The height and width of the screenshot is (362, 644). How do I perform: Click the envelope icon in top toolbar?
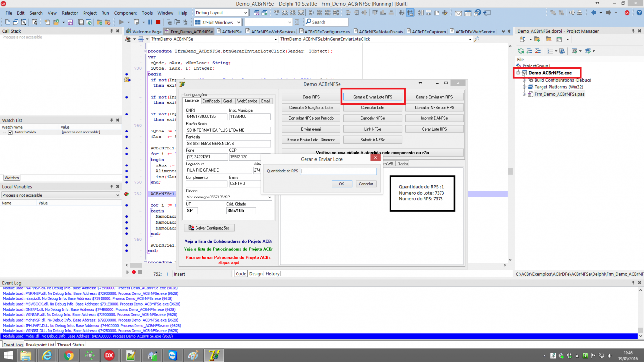[458, 13]
